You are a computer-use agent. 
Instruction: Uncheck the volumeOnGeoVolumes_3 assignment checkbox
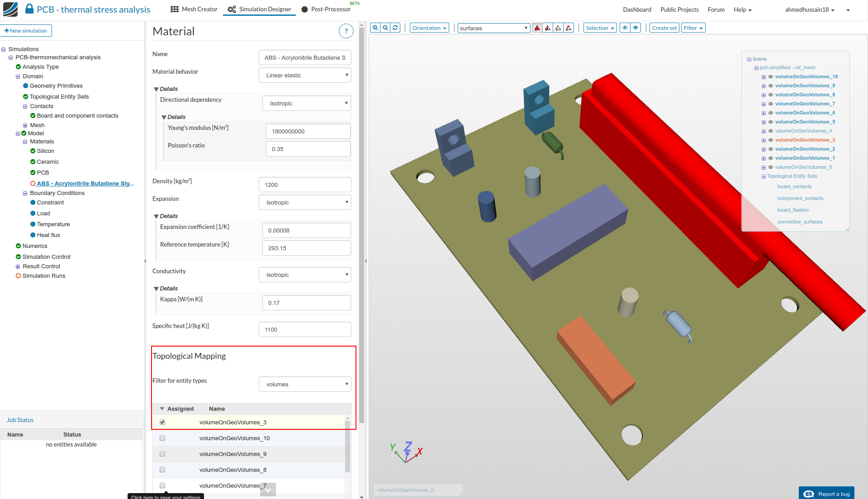point(162,422)
